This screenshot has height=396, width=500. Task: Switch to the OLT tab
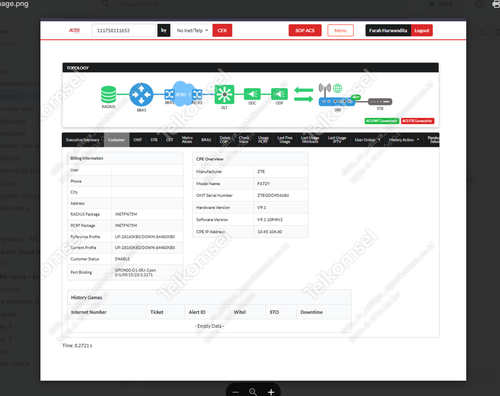point(170,140)
